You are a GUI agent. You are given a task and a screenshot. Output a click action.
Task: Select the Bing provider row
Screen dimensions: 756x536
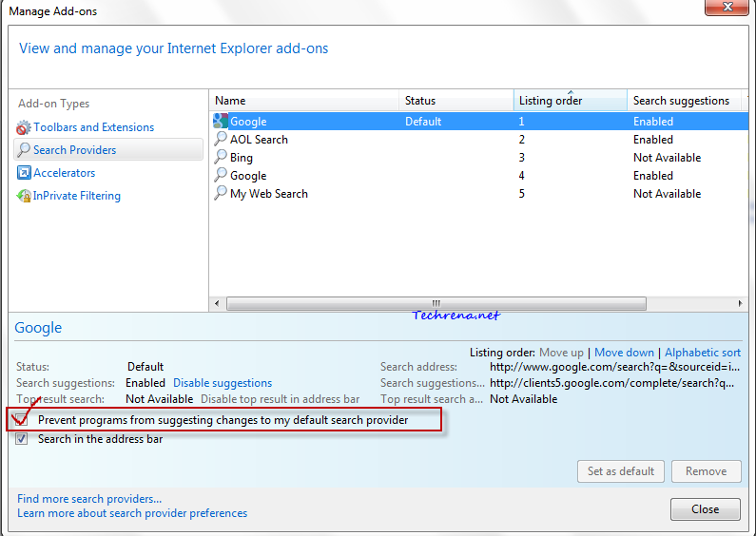click(x=478, y=158)
